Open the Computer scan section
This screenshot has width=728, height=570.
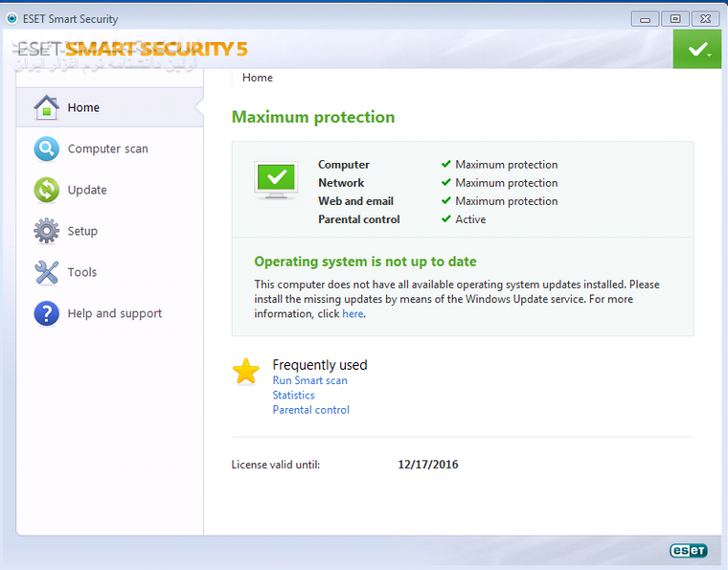(x=109, y=148)
